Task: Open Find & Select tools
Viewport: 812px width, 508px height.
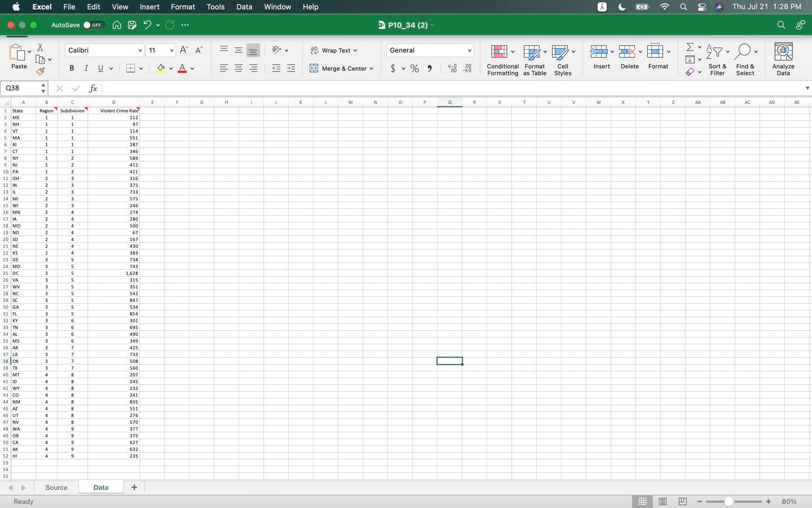Action: coord(745,60)
